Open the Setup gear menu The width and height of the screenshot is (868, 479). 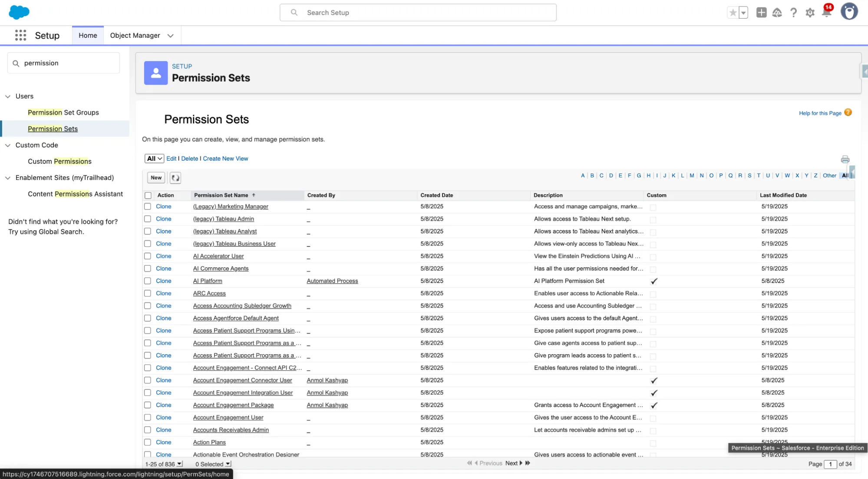click(810, 13)
